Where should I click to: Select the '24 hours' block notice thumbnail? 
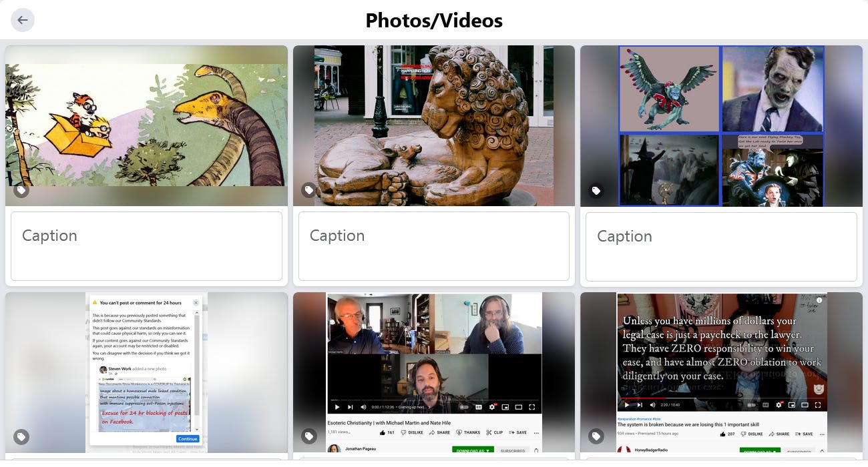tap(146, 372)
